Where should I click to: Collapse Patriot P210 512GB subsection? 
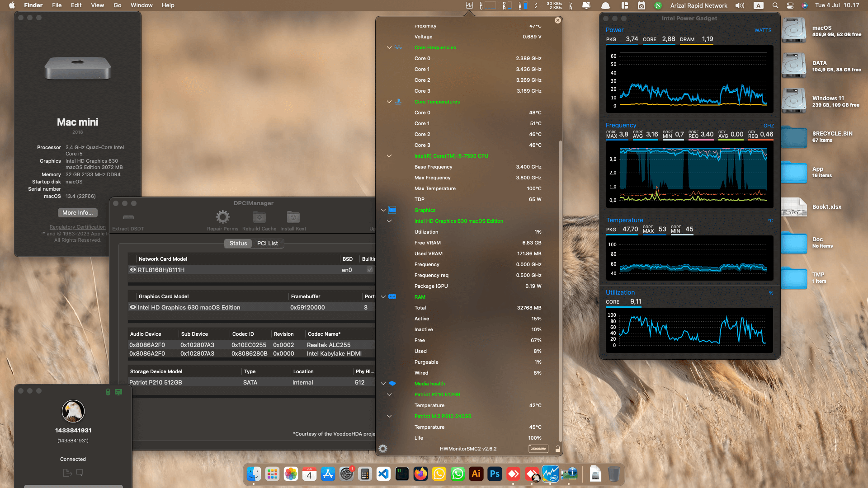[x=389, y=394]
